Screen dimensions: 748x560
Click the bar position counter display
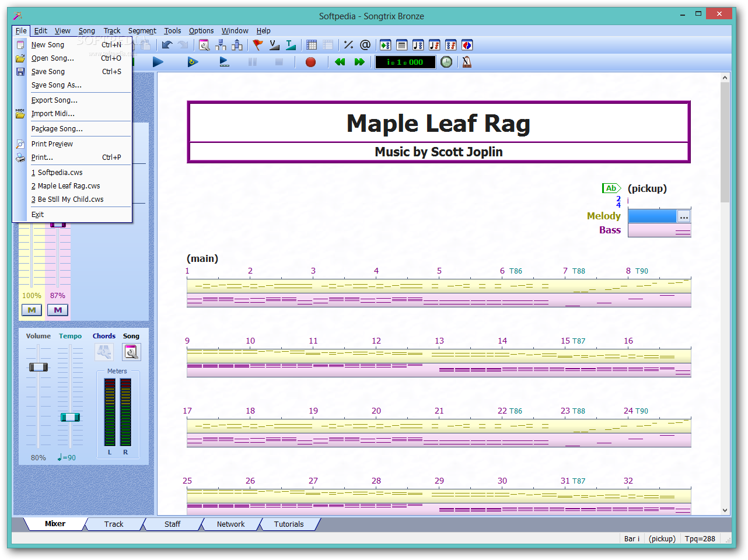pyautogui.click(x=406, y=62)
